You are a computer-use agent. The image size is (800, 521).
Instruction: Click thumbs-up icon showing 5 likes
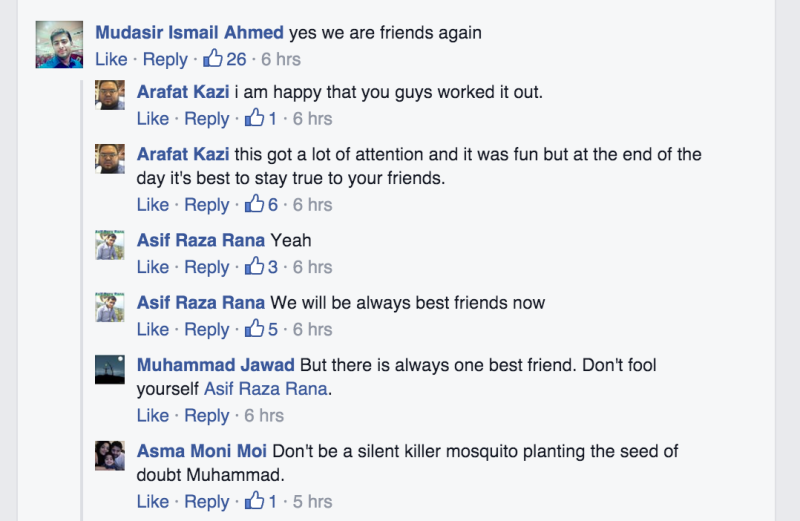(254, 329)
